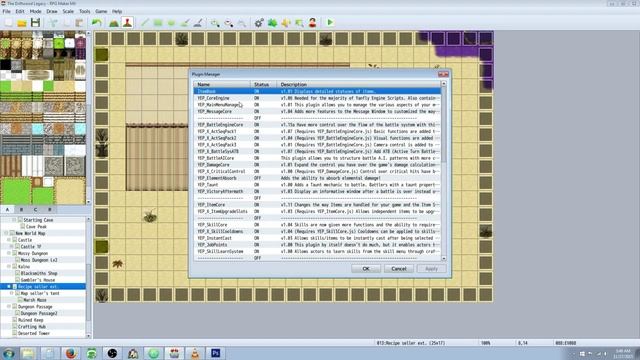This screenshot has height=360, width=640.
Task: Select the YEP_BattleEngineCore plugin row
Action: [x=317, y=125]
